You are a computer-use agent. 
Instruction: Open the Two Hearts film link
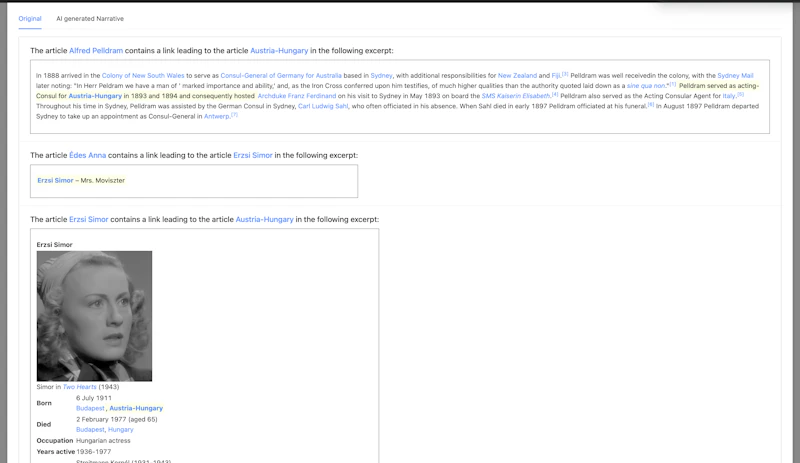[x=80, y=387]
